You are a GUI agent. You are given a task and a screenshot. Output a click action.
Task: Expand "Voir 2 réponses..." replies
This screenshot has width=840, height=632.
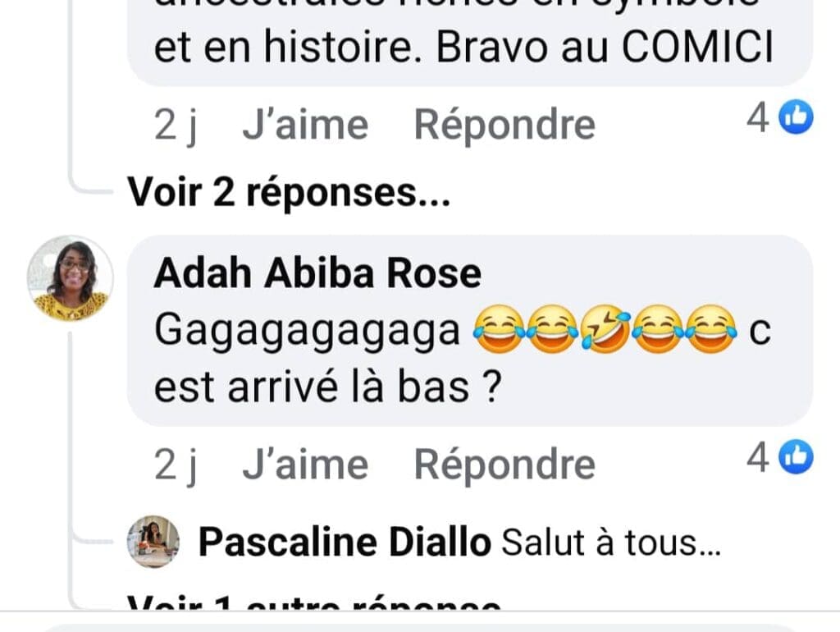[x=289, y=192]
